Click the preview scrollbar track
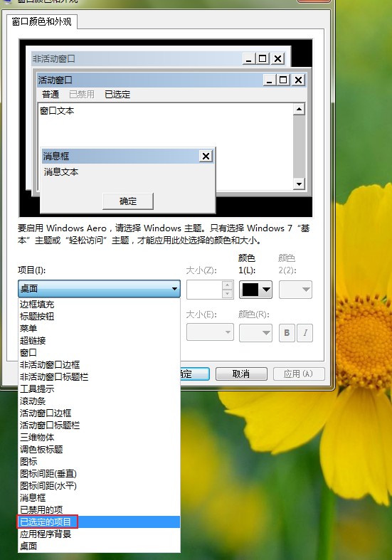The width and height of the screenshot is (392, 560). click(x=299, y=147)
